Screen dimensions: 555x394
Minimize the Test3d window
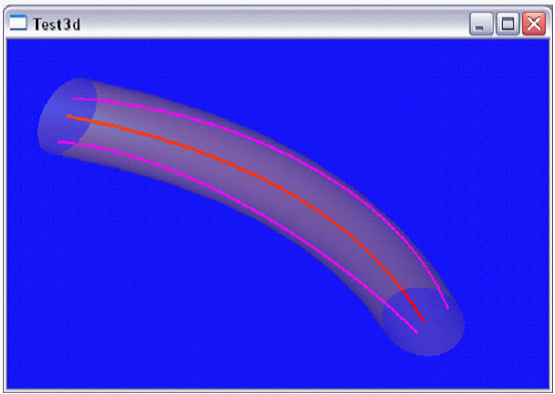pos(481,24)
